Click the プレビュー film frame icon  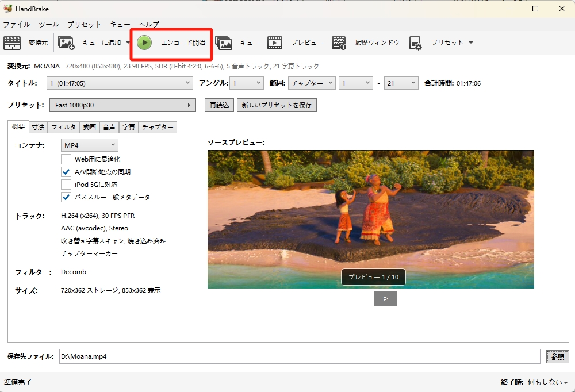tap(275, 43)
